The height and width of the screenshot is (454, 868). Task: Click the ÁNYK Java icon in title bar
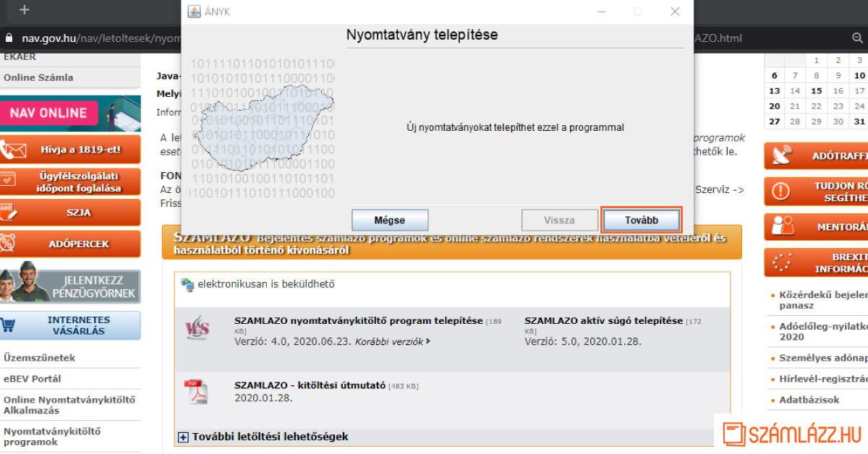pos(194,12)
